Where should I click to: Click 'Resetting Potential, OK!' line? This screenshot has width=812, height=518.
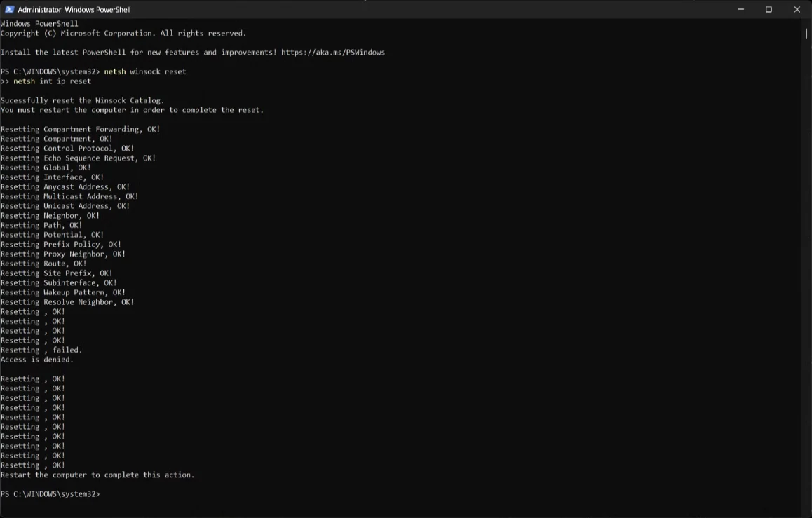point(53,234)
